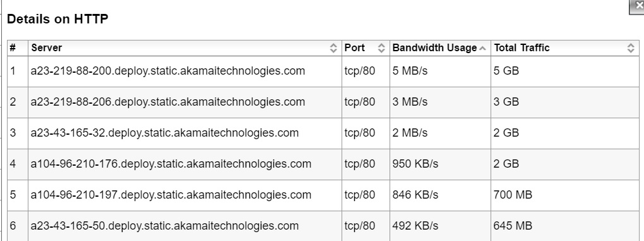Click the Server column header
The width and height of the screenshot is (644, 241).
coord(47,47)
